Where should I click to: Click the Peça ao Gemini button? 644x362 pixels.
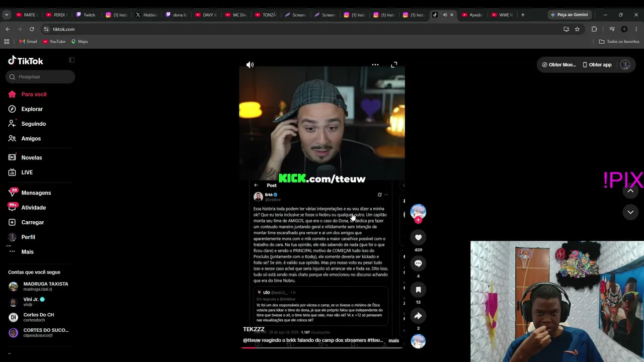coord(569,15)
